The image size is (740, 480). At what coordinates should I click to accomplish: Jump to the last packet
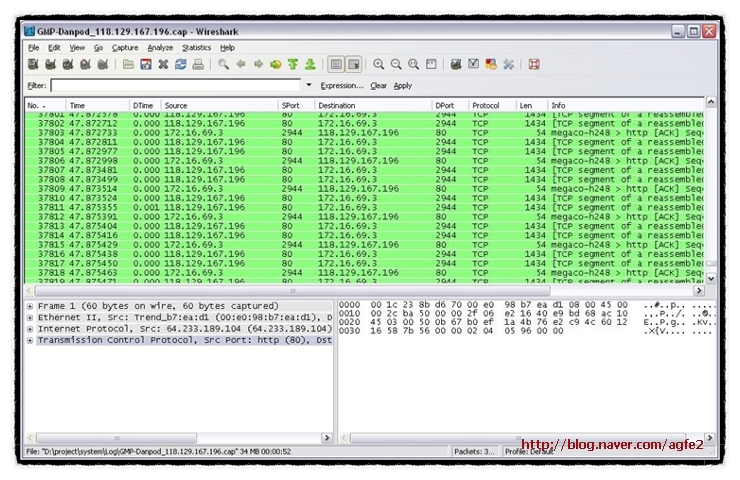tap(310, 64)
